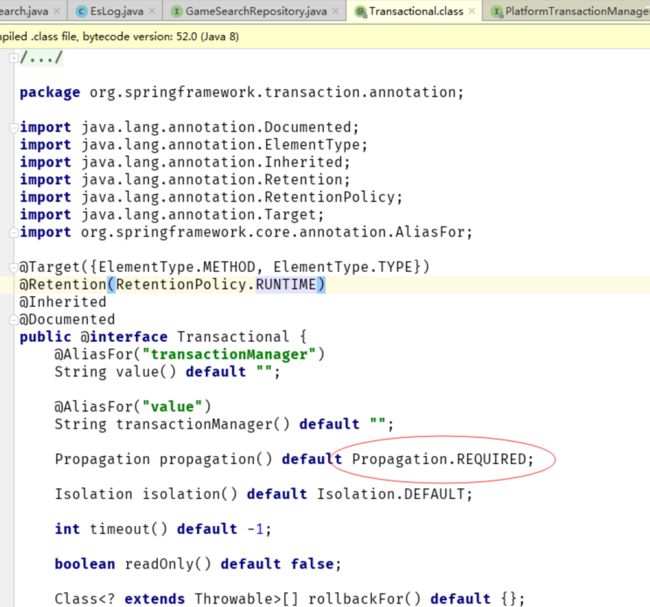Click the false default of readOnly
Image resolution: width=650 pixels, height=607 pixels.
(x=312, y=564)
